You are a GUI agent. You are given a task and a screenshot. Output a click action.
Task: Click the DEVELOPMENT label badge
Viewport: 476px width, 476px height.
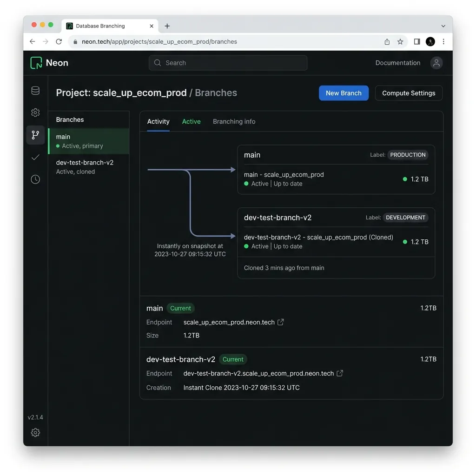405,218
